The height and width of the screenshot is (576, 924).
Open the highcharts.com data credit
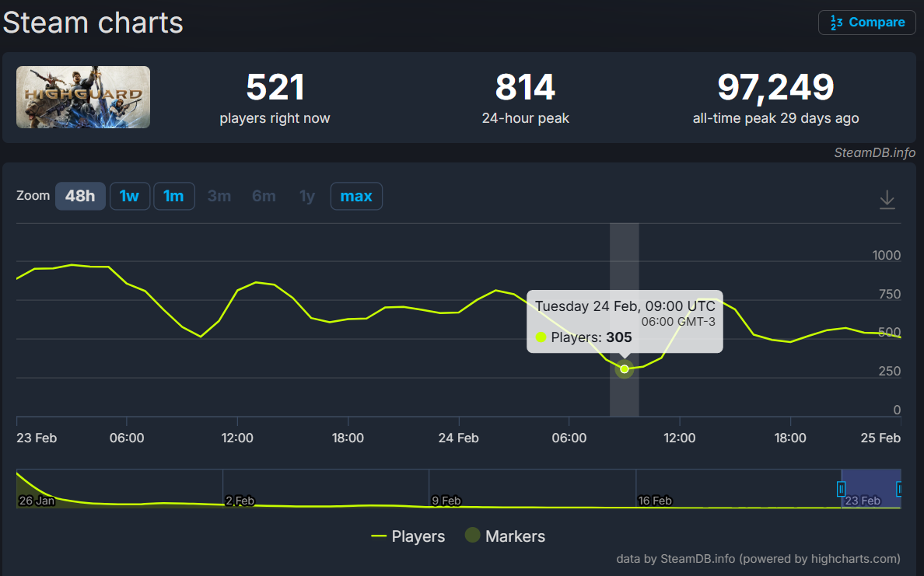[758, 558]
